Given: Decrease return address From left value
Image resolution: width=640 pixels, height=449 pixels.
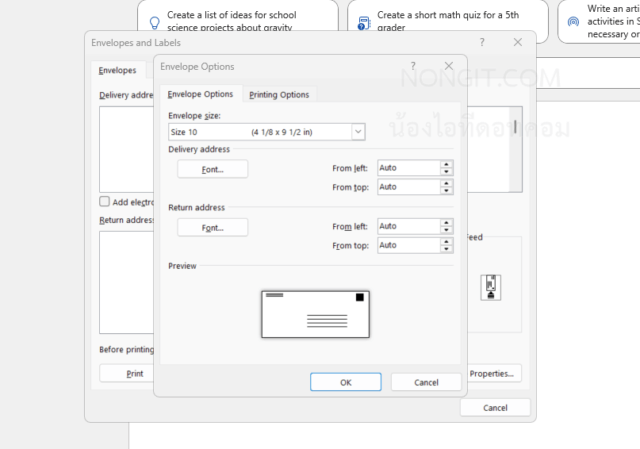Looking at the screenshot, I should coord(447,230).
